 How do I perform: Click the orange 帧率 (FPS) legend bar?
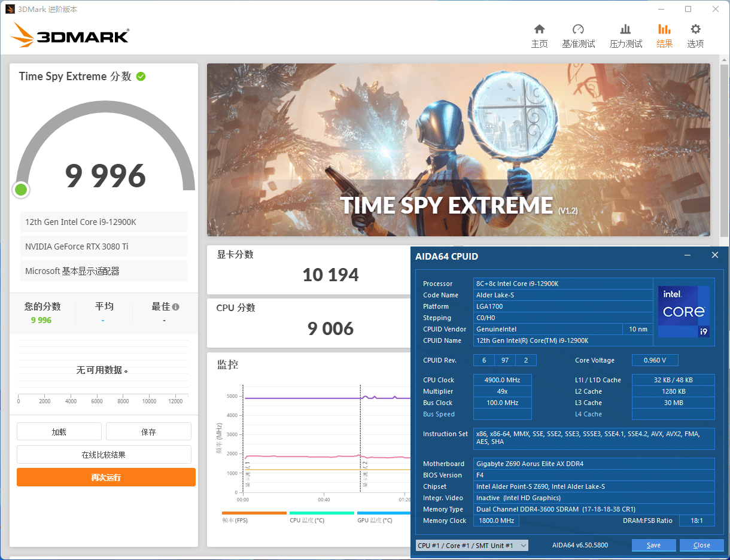(254, 513)
